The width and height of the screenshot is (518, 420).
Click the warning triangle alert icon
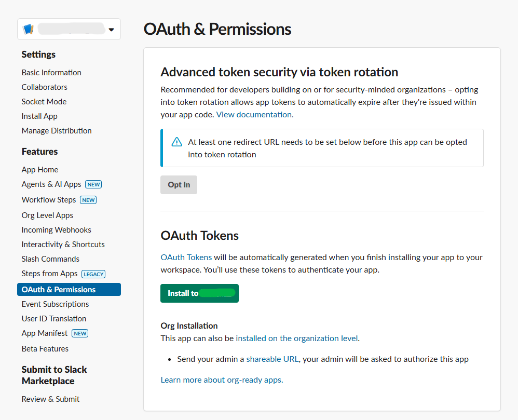pyautogui.click(x=177, y=142)
